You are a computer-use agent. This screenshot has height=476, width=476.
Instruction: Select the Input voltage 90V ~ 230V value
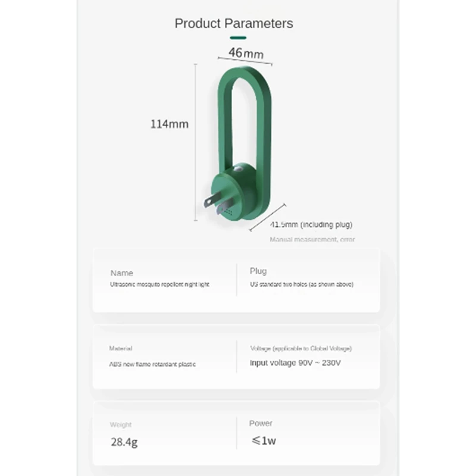pos(295,363)
